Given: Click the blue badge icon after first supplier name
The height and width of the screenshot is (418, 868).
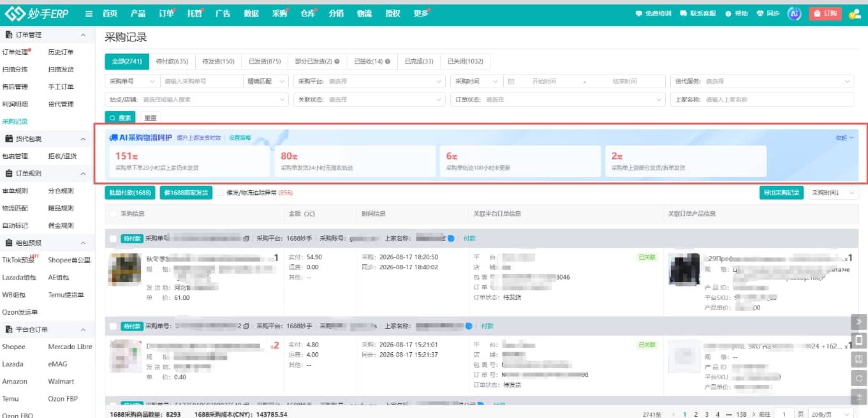Looking at the screenshot, I should 451,239.
